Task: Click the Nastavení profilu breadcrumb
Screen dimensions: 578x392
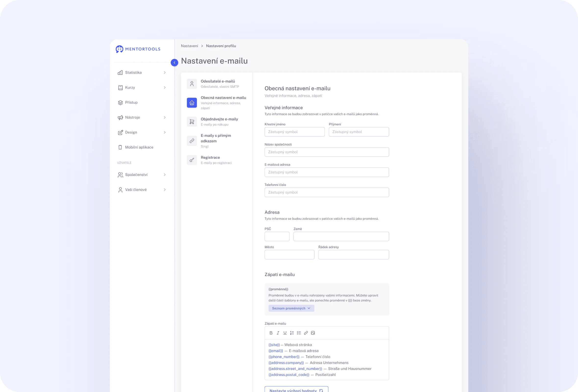Action: click(x=221, y=46)
